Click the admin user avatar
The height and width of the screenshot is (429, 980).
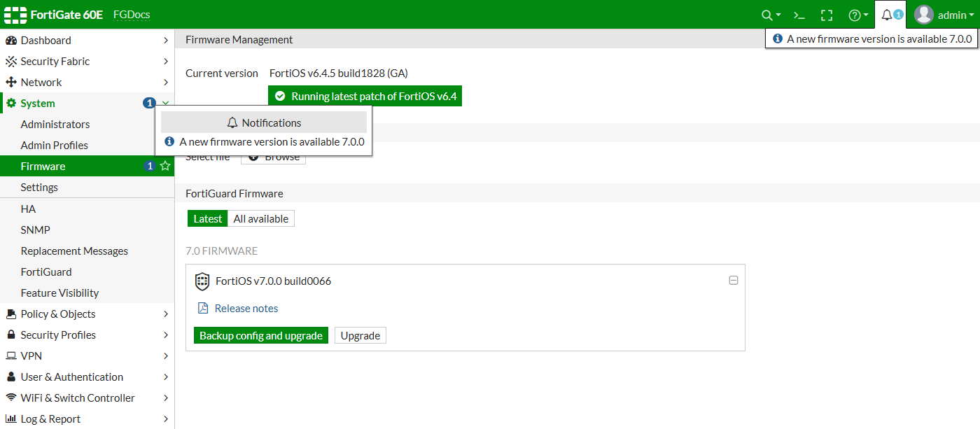(x=924, y=15)
